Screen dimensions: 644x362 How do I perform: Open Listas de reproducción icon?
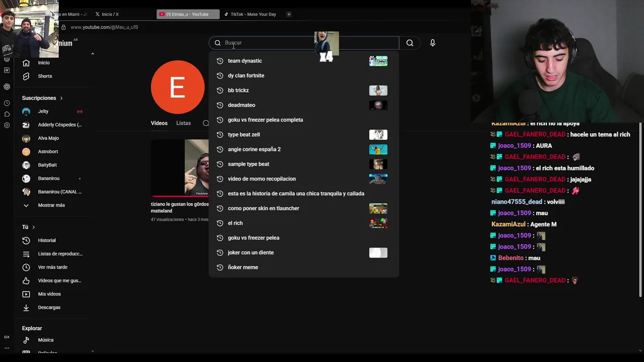[x=26, y=254]
